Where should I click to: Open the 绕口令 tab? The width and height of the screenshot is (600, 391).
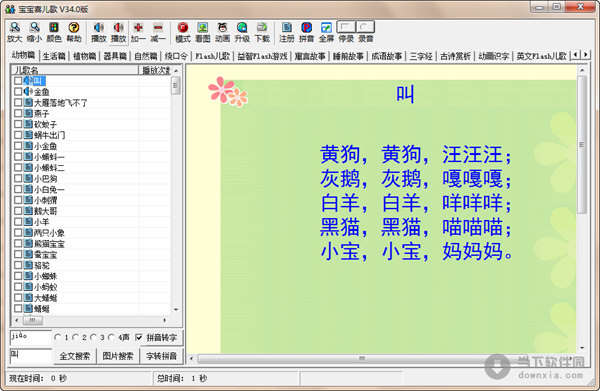[176, 56]
